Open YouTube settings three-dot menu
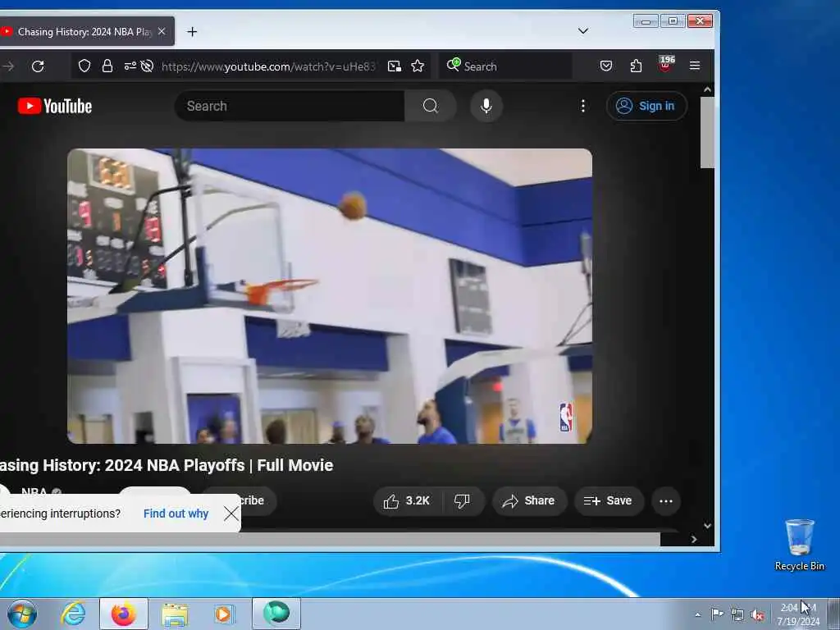The width and height of the screenshot is (840, 630). tap(583, 106)
